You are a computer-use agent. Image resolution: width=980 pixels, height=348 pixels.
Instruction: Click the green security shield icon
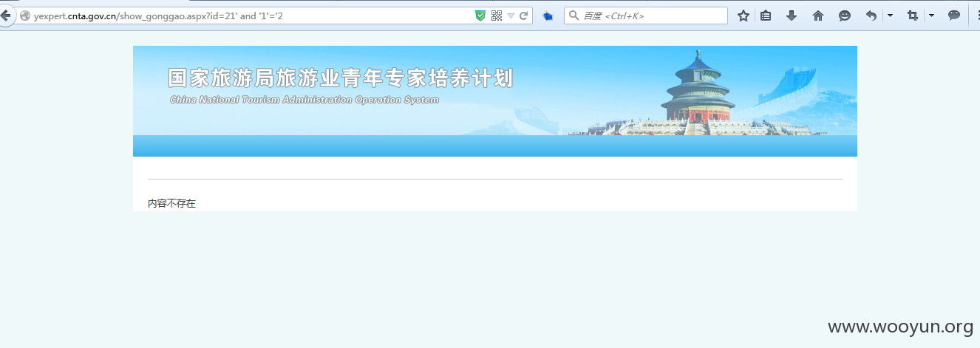point(480,16)
